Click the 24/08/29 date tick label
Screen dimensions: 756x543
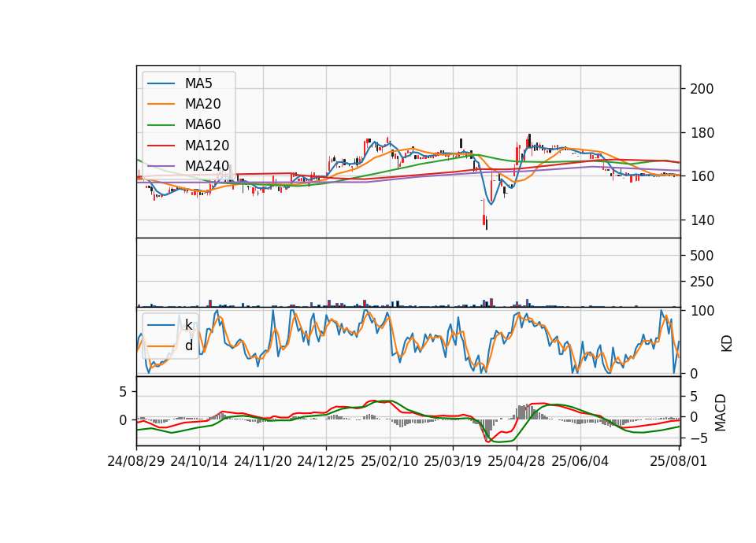pyautogui.click(x=136, y=461)
